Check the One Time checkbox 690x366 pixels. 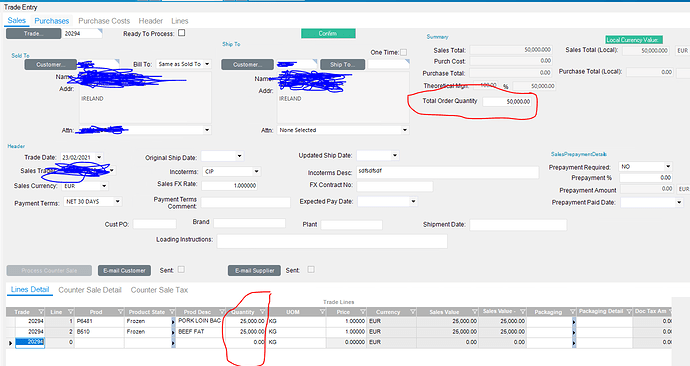(404, 52)
